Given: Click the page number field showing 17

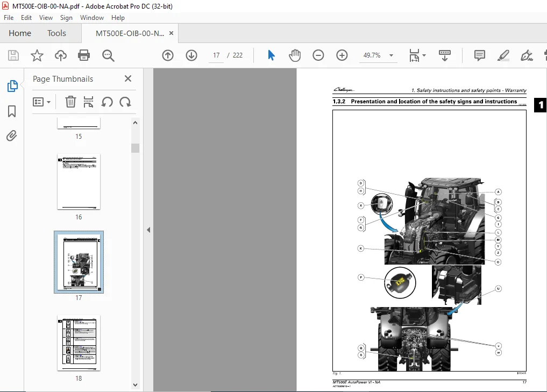Looking at the screenshot, I should coord(216,55).
